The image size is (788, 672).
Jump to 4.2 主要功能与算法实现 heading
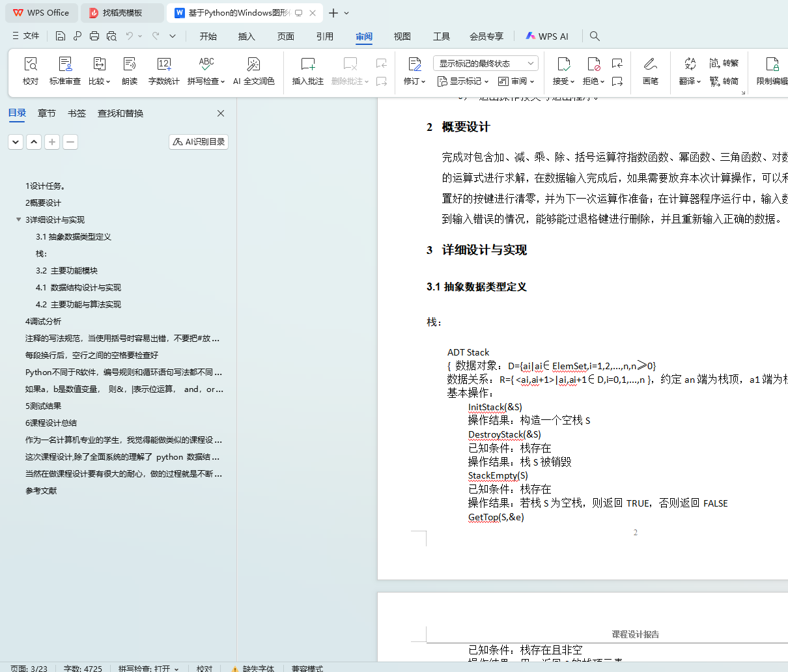pos(78,304)
